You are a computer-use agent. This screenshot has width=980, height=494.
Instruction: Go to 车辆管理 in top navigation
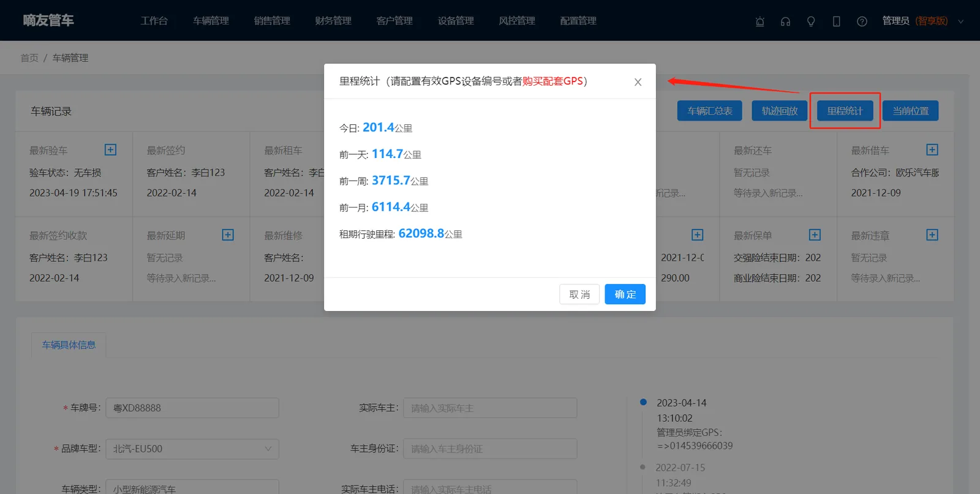click(211, 21)
